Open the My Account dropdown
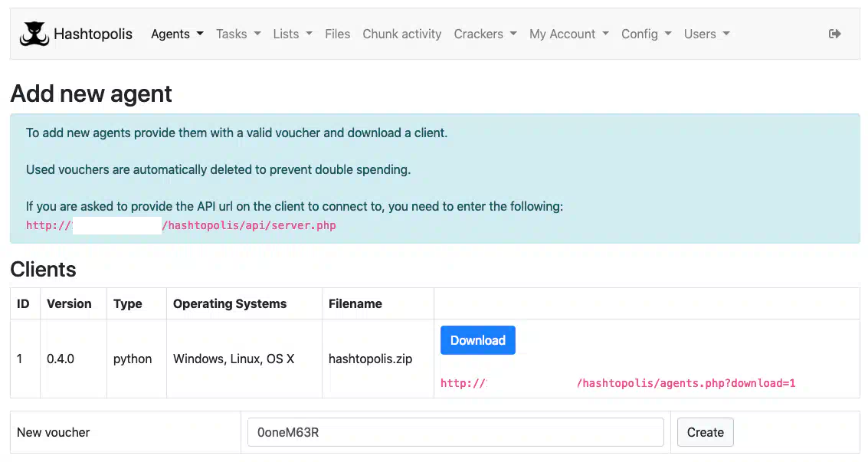This screenshot has width=868, height=462. (x=568, y=34)
